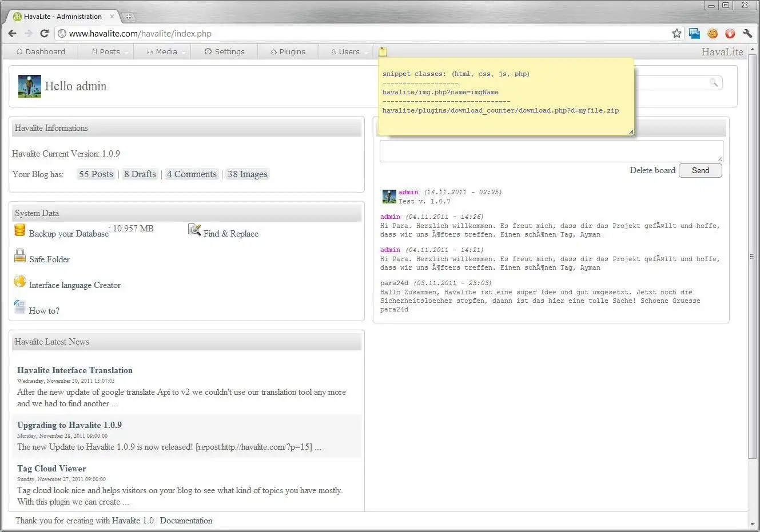Open the red stop-hand extension icon

(730, 34)
